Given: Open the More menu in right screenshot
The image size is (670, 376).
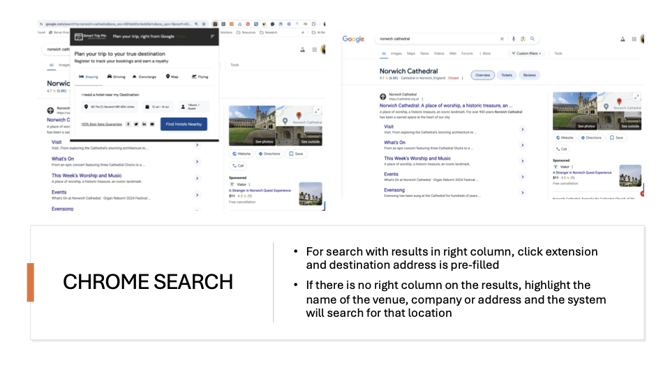Looking at the screenshot, I should [485, 53].
